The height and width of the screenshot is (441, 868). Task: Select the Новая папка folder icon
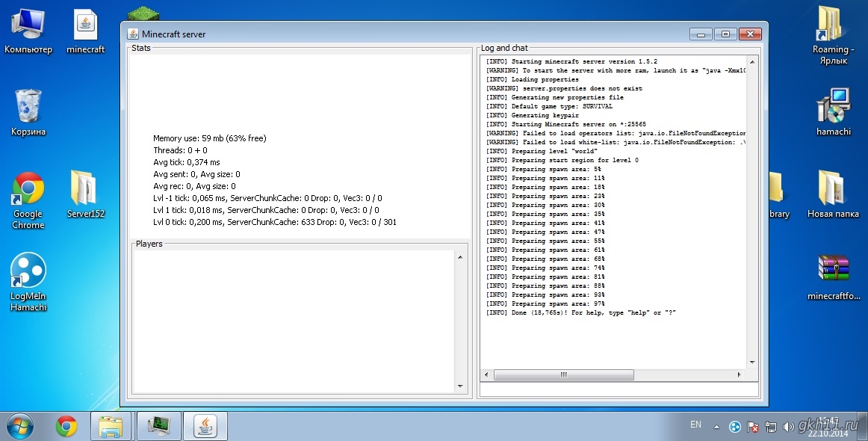(x=833, y=194)
